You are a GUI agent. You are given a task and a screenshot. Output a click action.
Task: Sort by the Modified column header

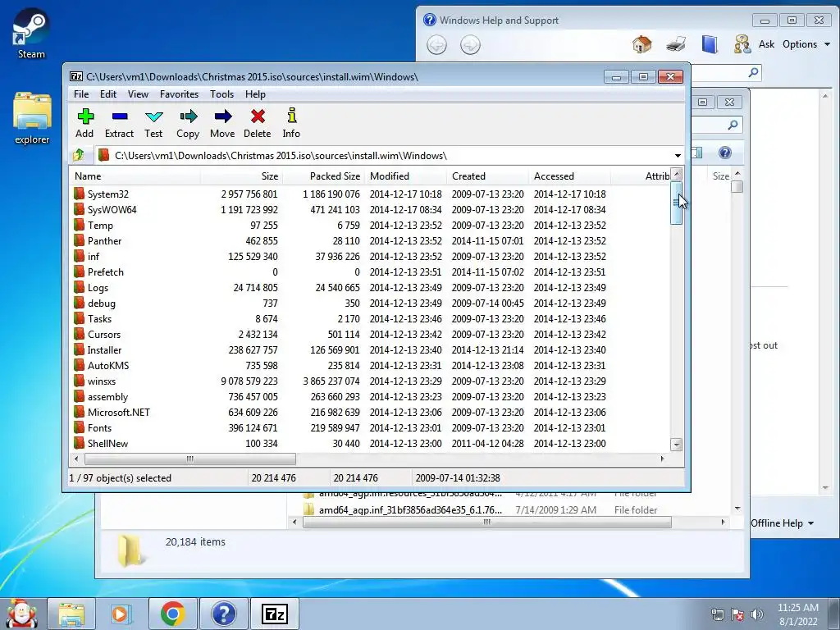click(x=405, y=176)
